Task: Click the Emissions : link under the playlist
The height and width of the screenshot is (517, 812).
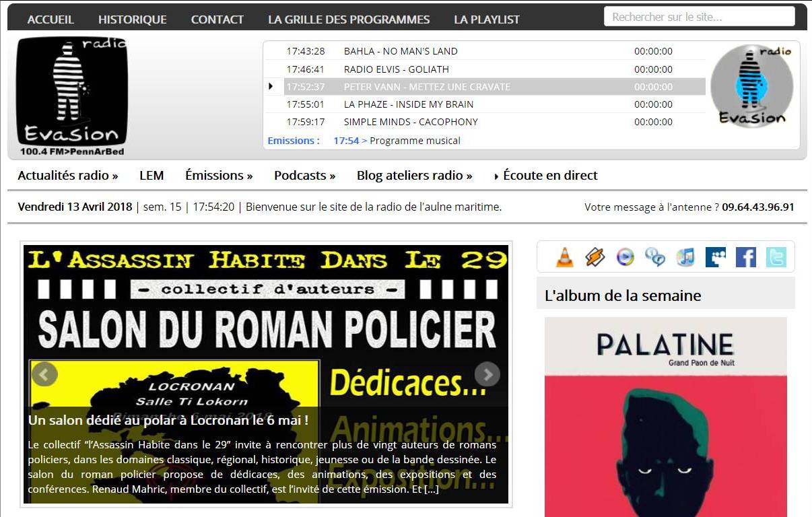Action: pos(294,141)
